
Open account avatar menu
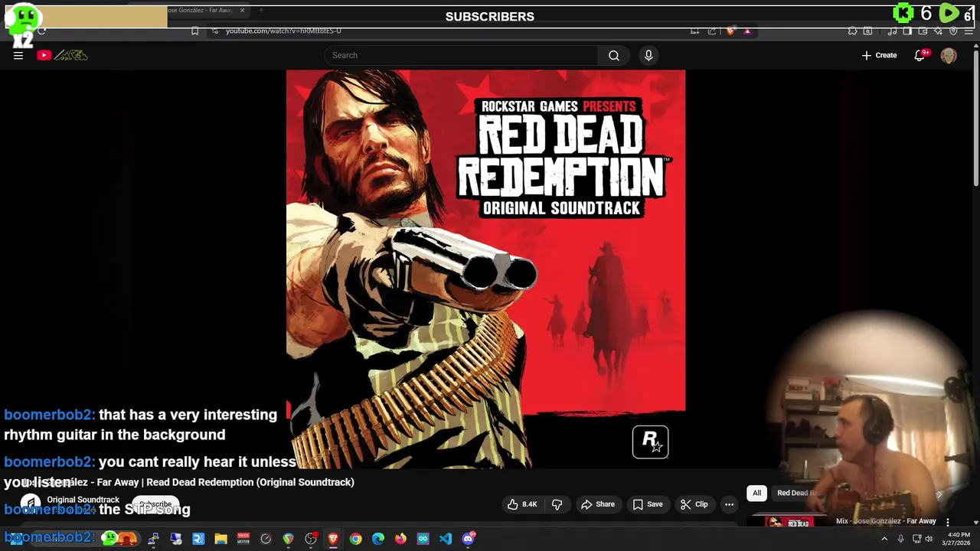pyautogui.click(x=949, y=55)
